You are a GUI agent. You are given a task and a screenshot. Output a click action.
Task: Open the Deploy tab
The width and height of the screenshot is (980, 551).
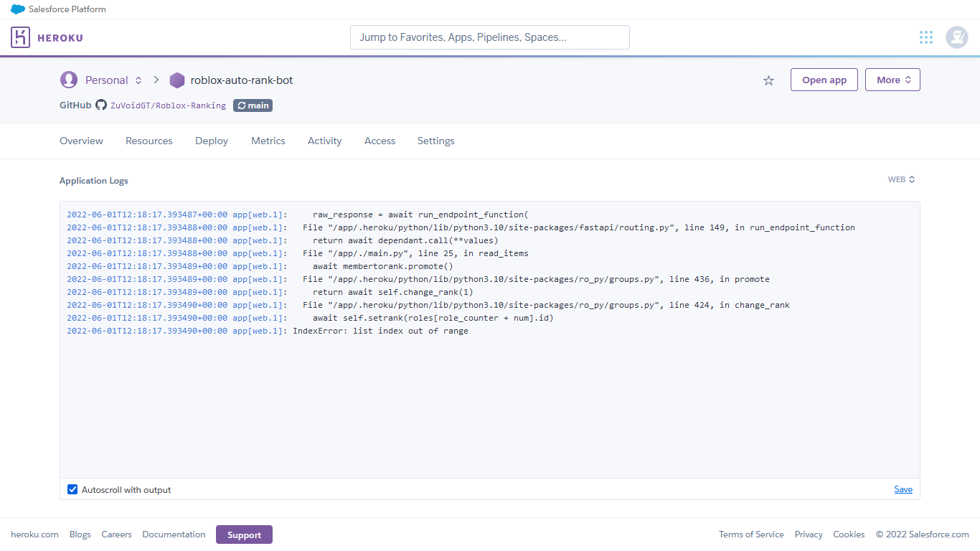coord(212,141)
